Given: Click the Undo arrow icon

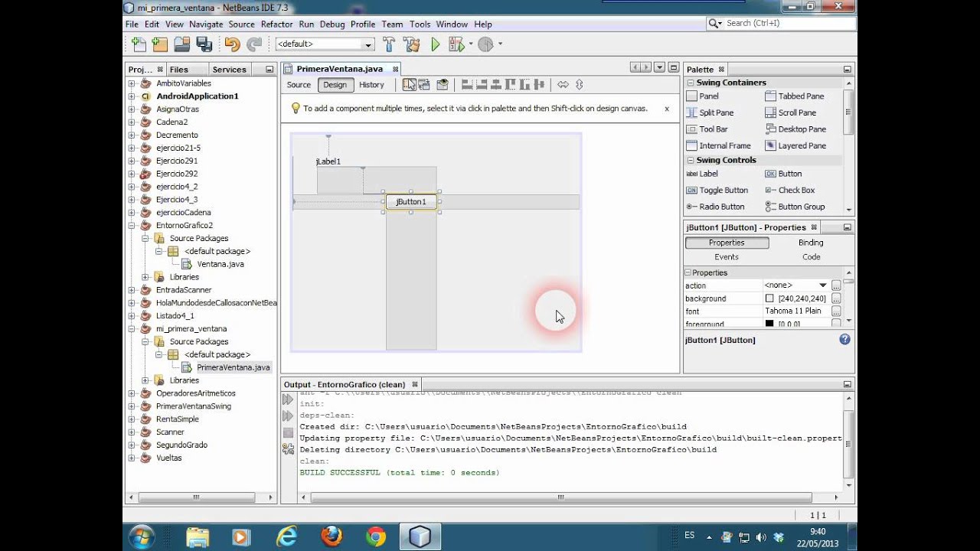Looking at the screenshot, I should click(232, 44).
